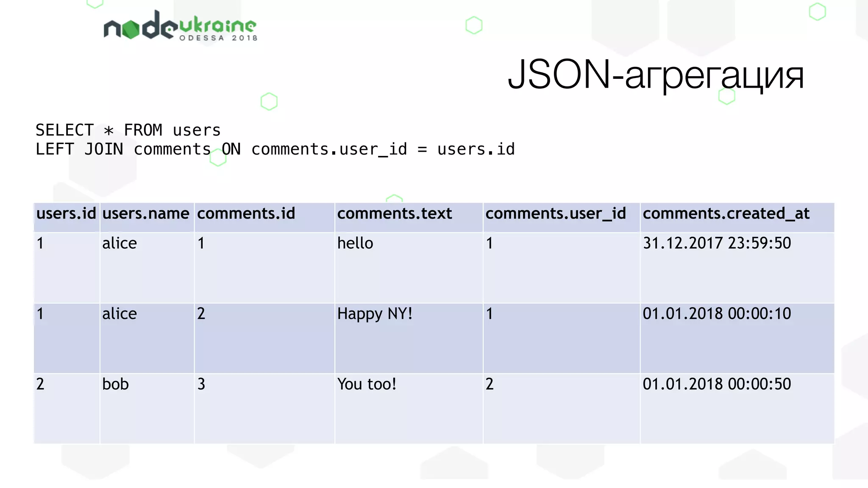Click the SELECT * FROM users line
868x488 pixels.
pyautogui.click(x=128, y=130)
